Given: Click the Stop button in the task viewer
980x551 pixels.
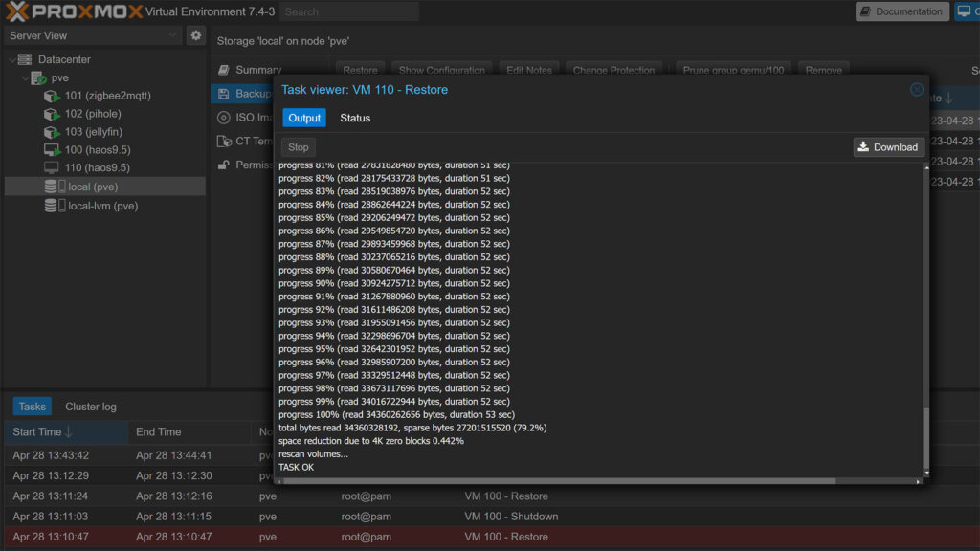Looking at the screenshot, I should [297, 146].
